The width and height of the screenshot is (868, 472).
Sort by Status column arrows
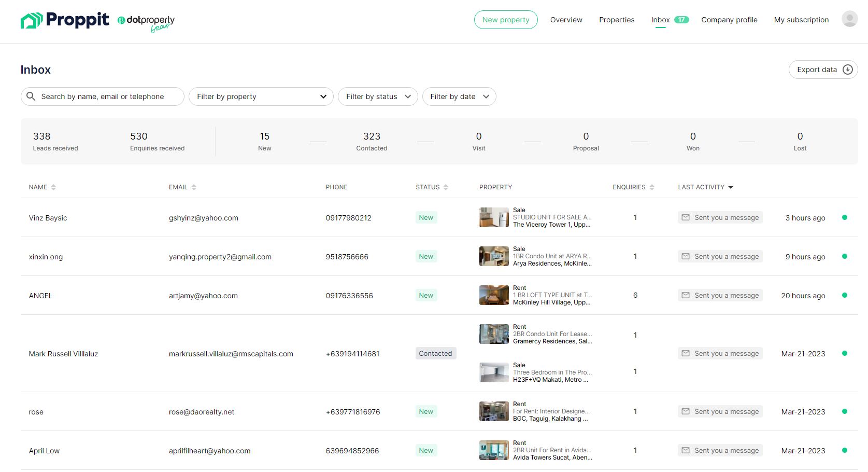(x=446, y=187)
